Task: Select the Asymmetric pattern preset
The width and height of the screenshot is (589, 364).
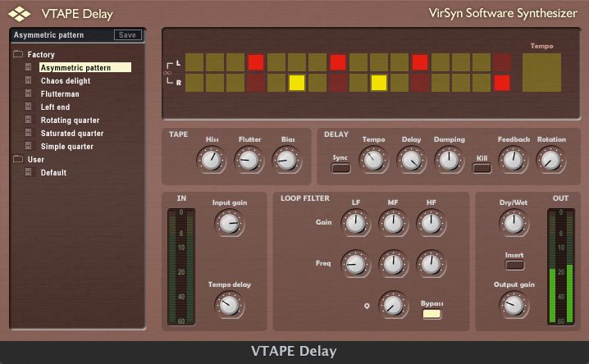Action: pos(85,67)
